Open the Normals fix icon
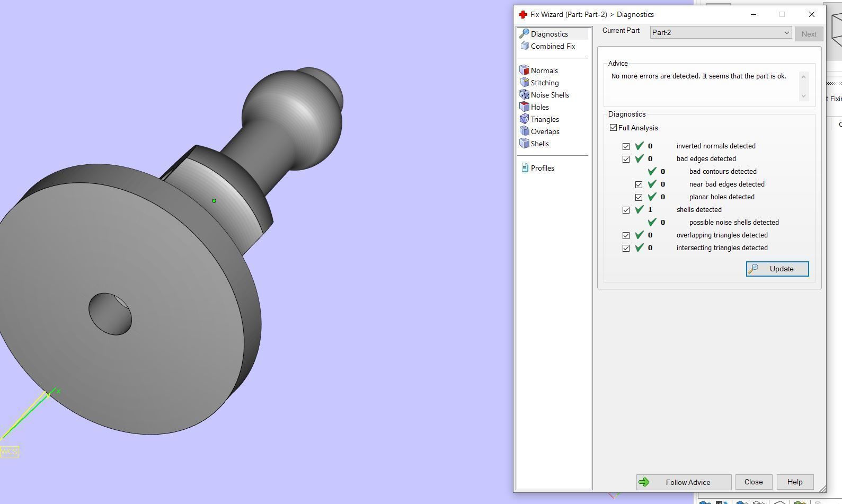The height and width of the screenshot is (504, 842). (525, 70)
